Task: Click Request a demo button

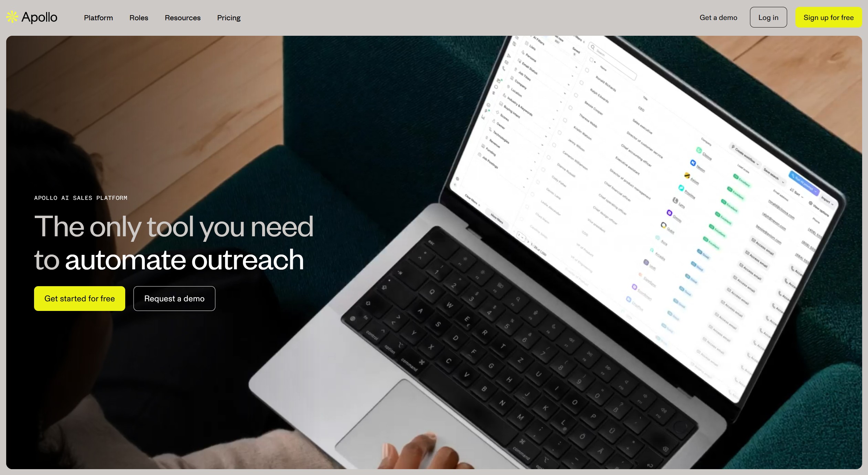Action: (x=174, y=298)
